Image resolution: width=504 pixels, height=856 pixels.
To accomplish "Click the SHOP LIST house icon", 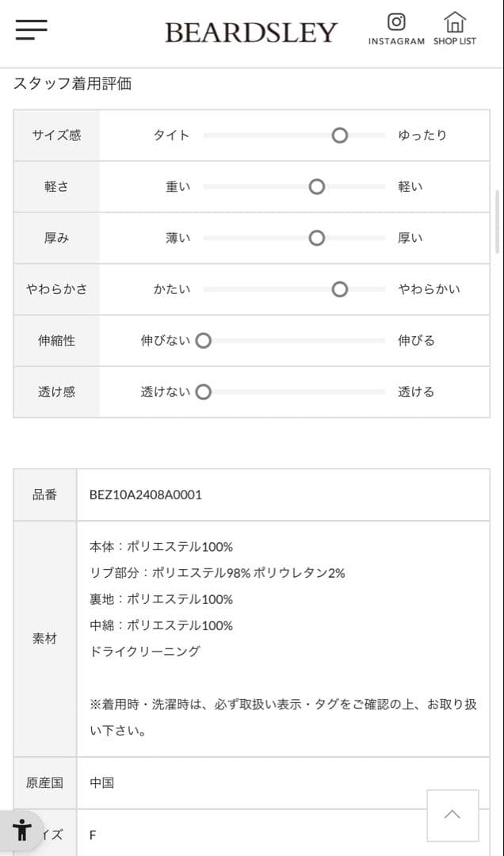I will 454,23.
